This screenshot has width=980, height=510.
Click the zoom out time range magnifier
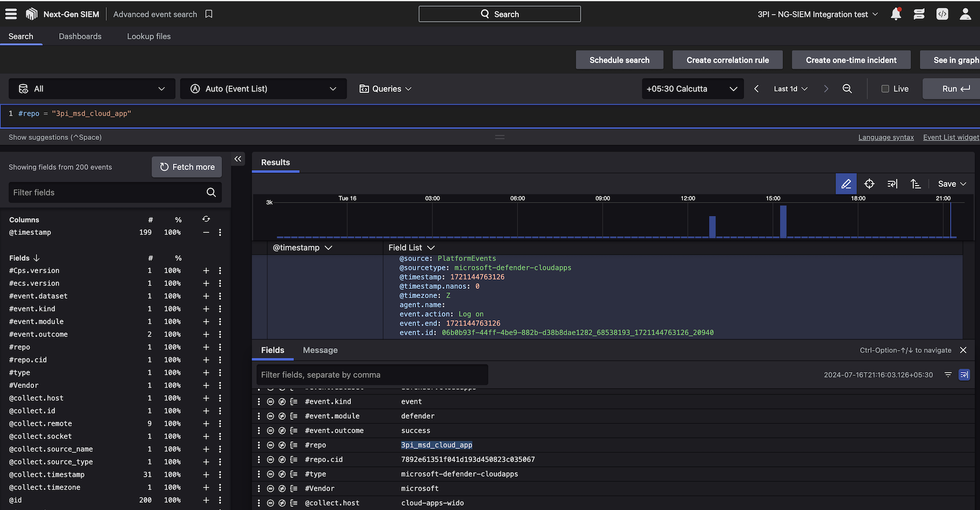click(x=847, y=89)
